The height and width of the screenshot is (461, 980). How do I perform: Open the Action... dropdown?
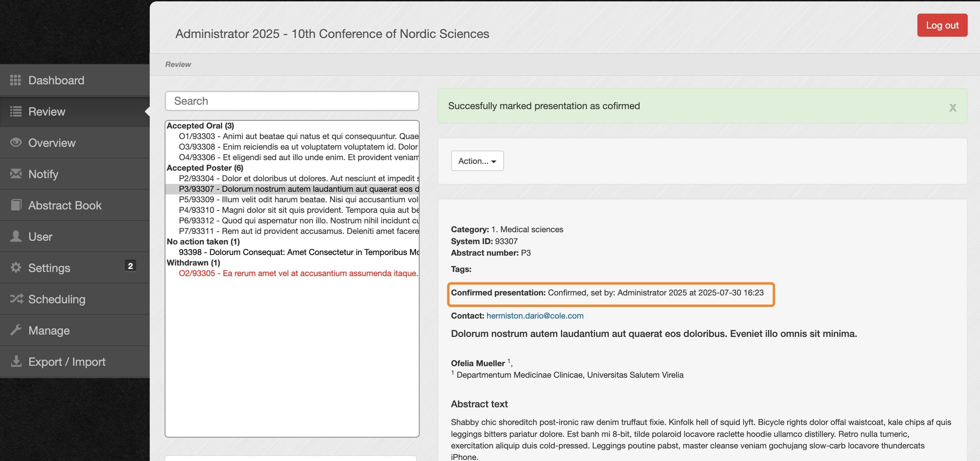[477, 161]
